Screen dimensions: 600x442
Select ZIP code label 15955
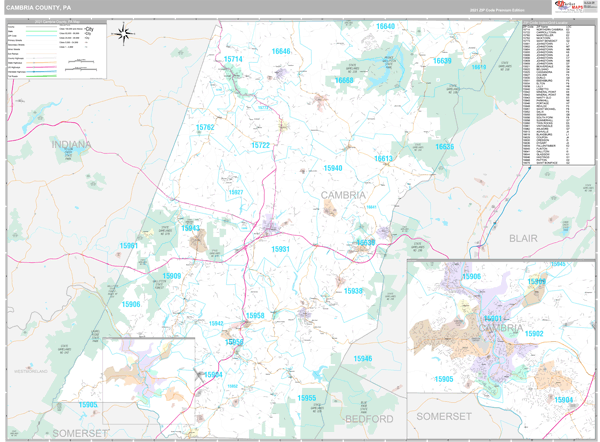coord(307,398)
